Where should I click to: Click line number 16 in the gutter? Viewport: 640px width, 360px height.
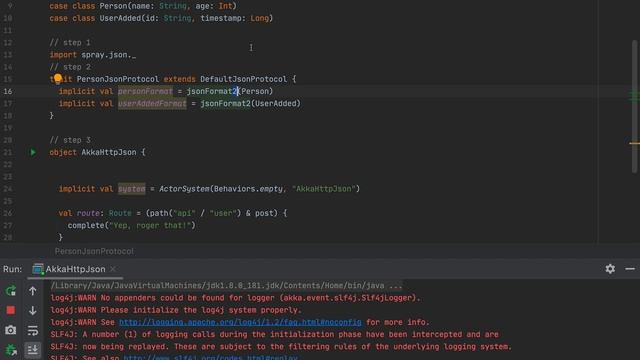pos(8,91)
